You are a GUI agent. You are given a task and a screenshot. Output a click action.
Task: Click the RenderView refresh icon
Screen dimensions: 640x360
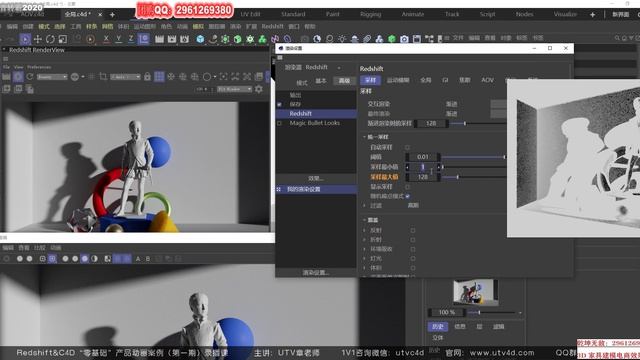click(x=30, y=77)
